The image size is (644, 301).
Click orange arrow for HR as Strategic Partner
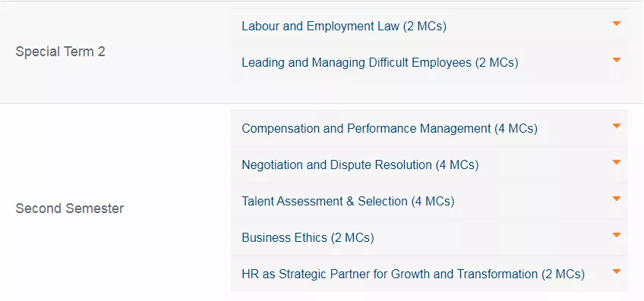616,271
